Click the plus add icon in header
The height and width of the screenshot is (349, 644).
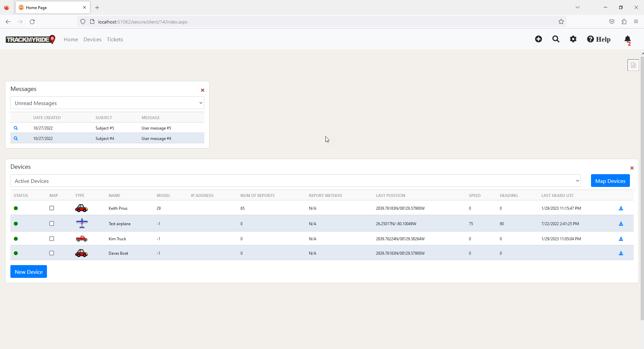[x=538, y=39]
